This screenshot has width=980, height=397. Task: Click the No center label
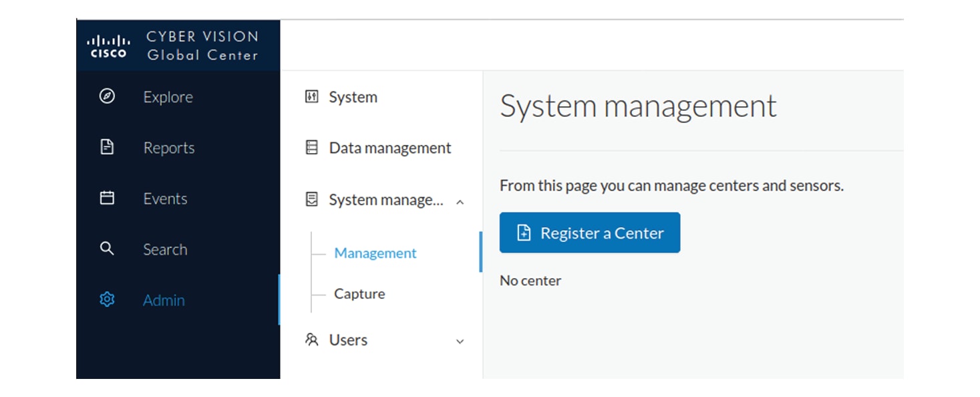(x=530, y=280)
